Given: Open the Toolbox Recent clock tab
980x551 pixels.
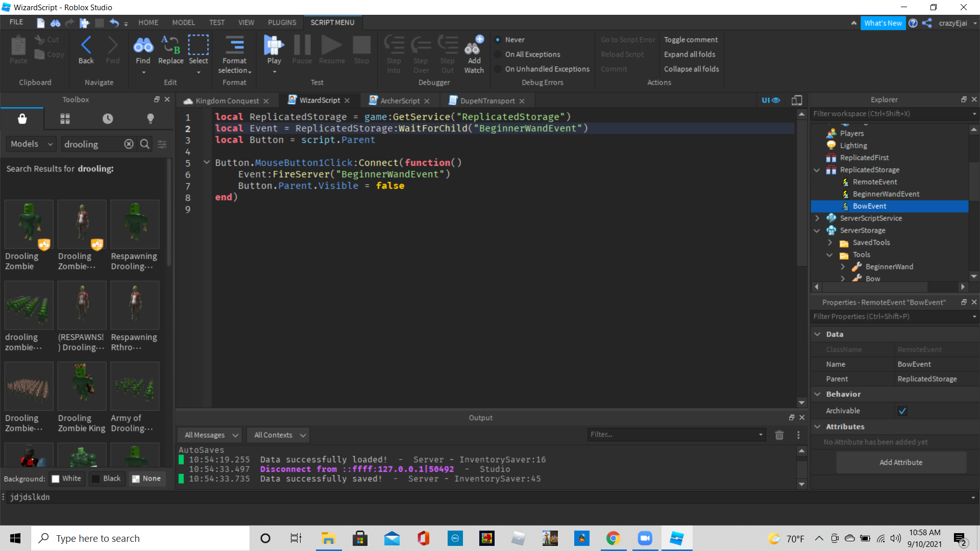Looking at the screenshot, I should [108, 119].
